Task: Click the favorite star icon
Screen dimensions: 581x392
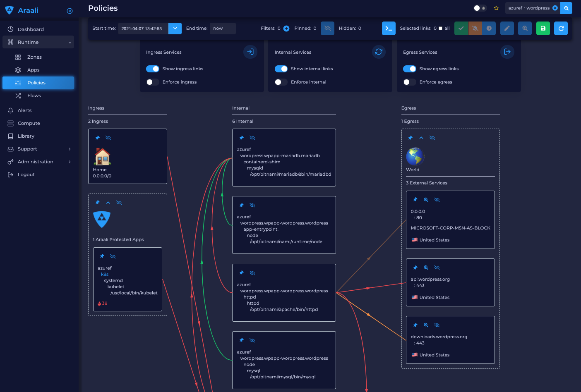Action: pyautogui.click(x=496, y=8)
